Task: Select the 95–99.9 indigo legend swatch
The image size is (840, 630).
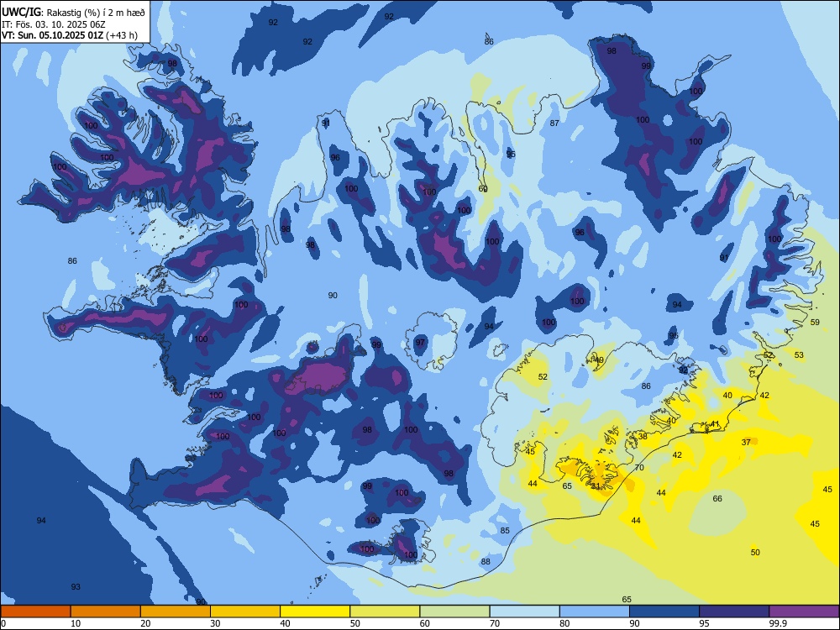Action: [734, 612]
